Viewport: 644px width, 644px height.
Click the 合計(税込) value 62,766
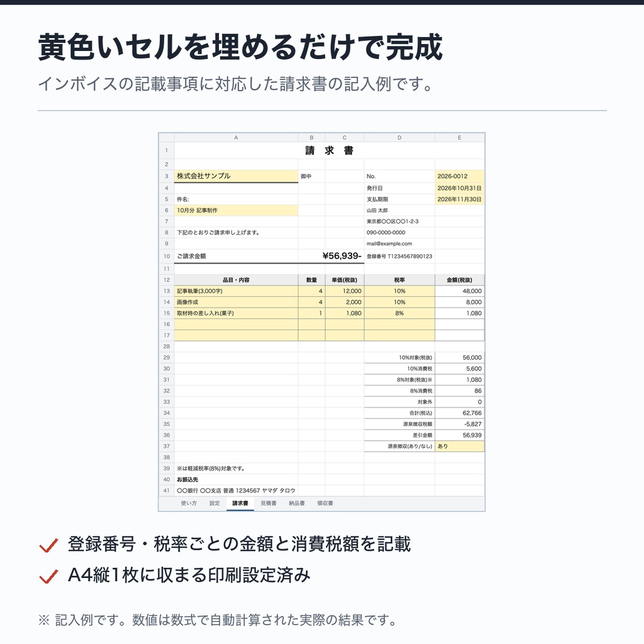(x=460, y=413)
